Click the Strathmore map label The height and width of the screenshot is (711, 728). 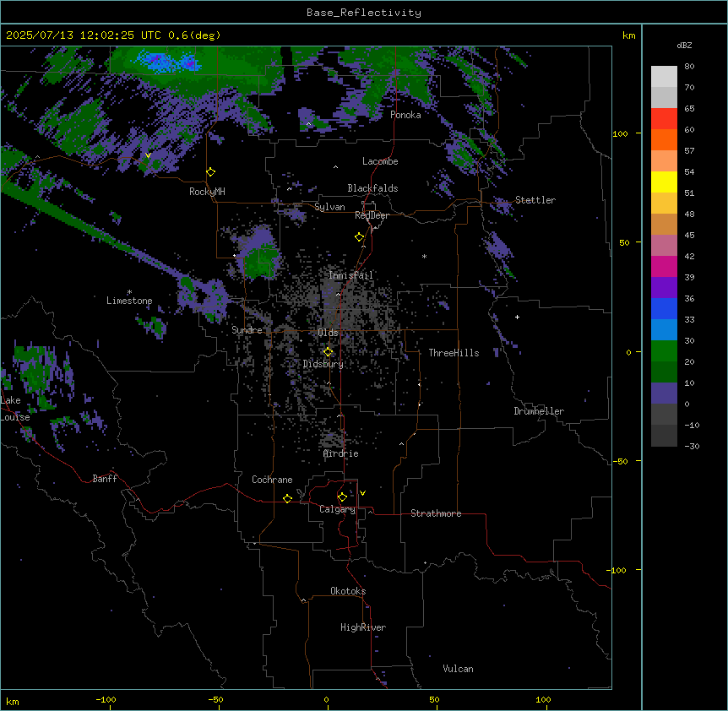[x=436, y=513]
